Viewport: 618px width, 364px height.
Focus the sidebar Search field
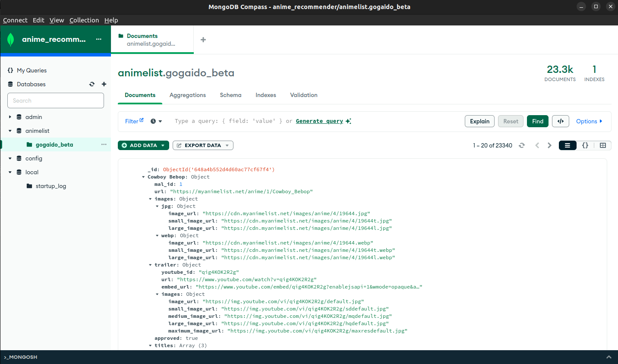(56, 100)
